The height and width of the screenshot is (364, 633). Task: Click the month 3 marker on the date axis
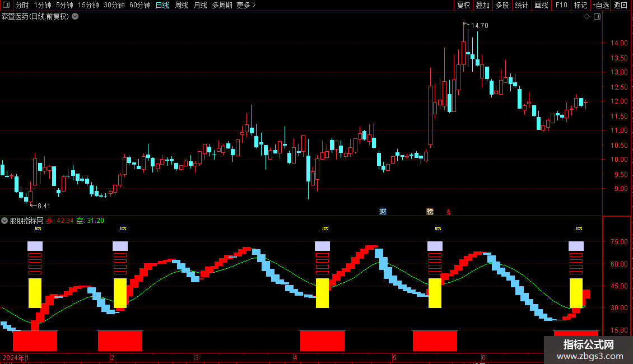coord(197,357)
